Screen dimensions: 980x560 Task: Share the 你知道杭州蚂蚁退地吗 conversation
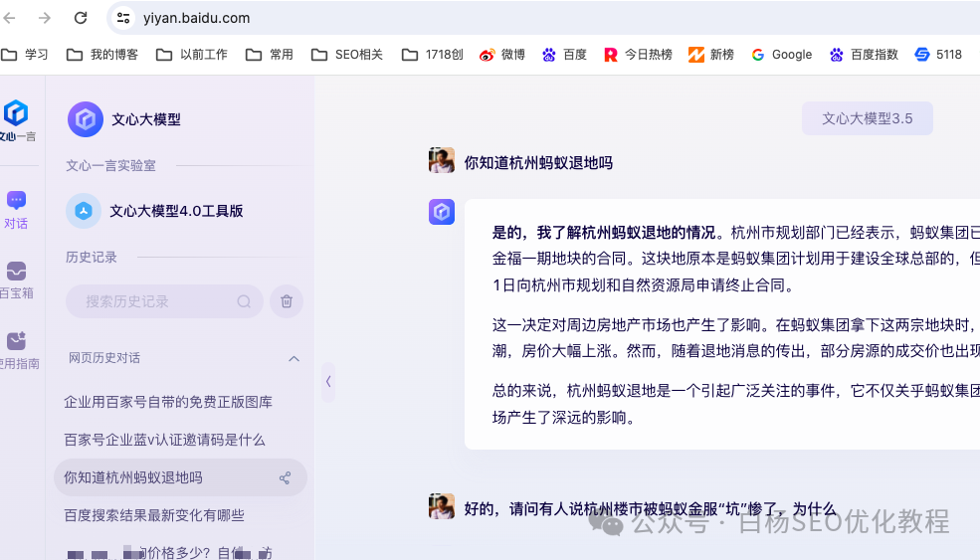(285, 478)
